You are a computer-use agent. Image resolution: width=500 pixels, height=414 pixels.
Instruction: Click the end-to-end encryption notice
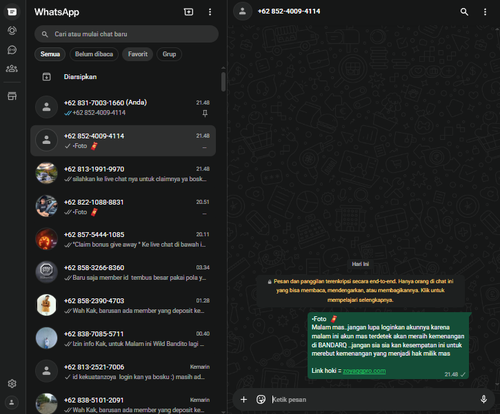pos(360,291)
